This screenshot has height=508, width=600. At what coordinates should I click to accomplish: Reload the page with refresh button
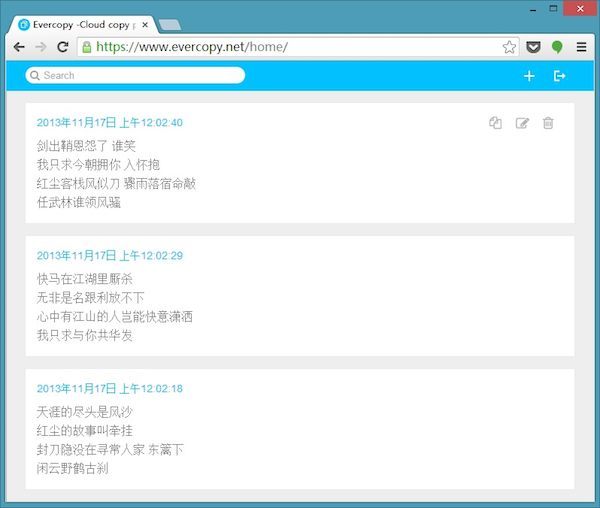pyautogui.click(x=62, y=47)
